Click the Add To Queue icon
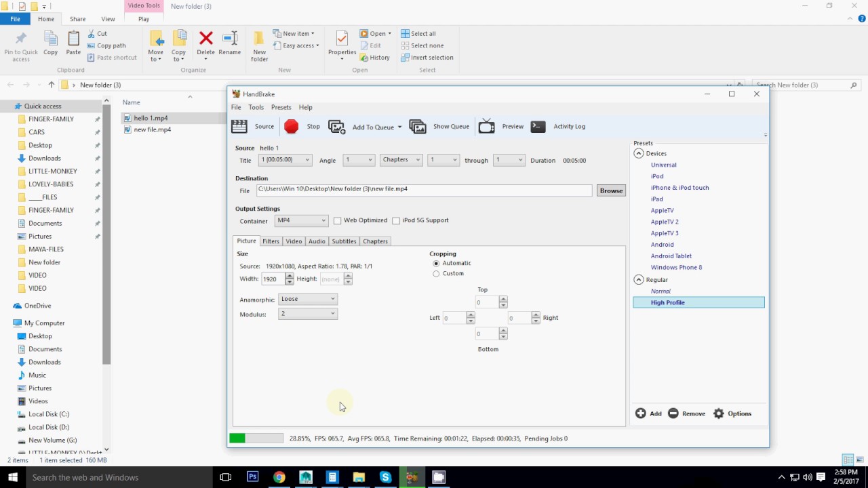This screenshot has width=868, height=488. tap(337, 127)
